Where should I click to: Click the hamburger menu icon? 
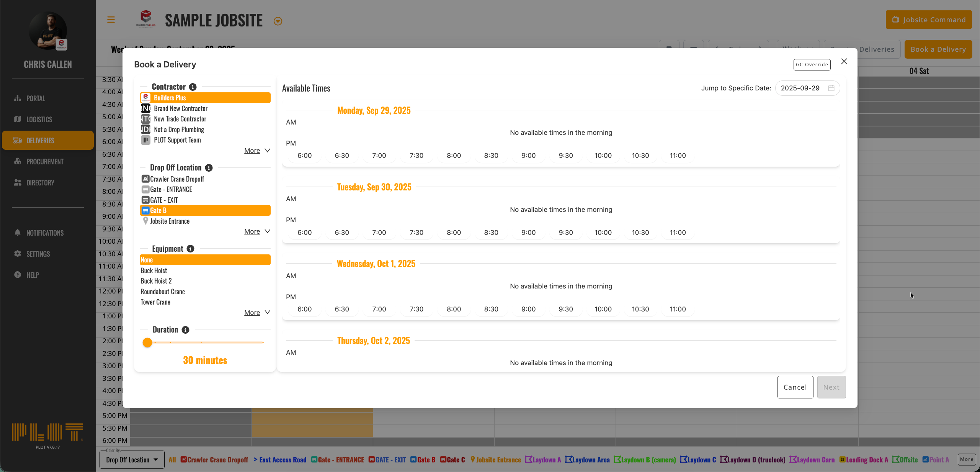(111, 20)
